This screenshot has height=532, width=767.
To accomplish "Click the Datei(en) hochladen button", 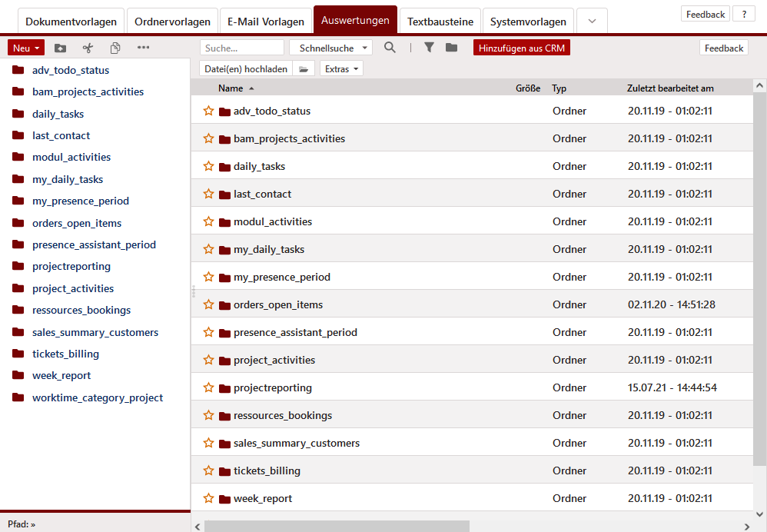I will tap(246, 68).
